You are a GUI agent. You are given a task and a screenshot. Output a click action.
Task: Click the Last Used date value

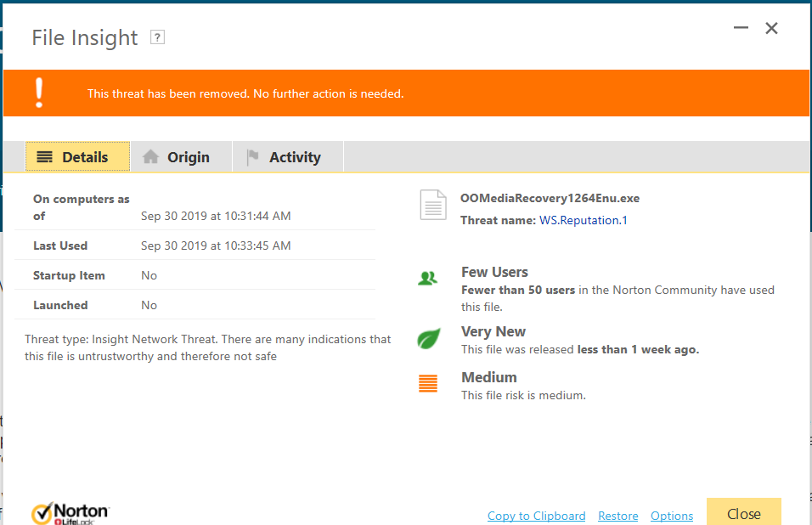216,246
